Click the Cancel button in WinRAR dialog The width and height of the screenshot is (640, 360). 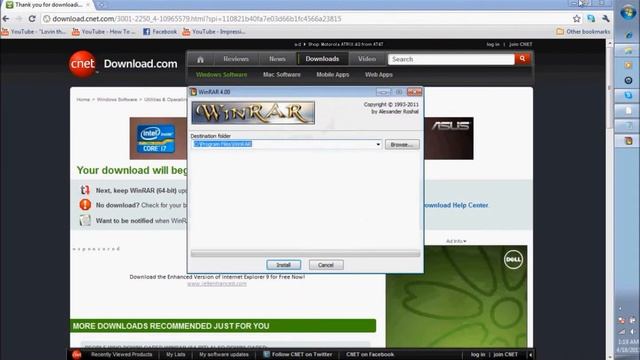click(326, 265)
